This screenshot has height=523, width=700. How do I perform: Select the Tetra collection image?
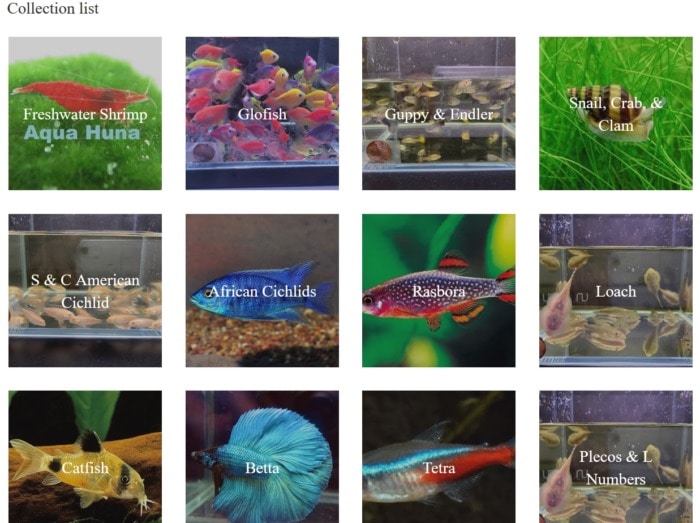point(438,457)
